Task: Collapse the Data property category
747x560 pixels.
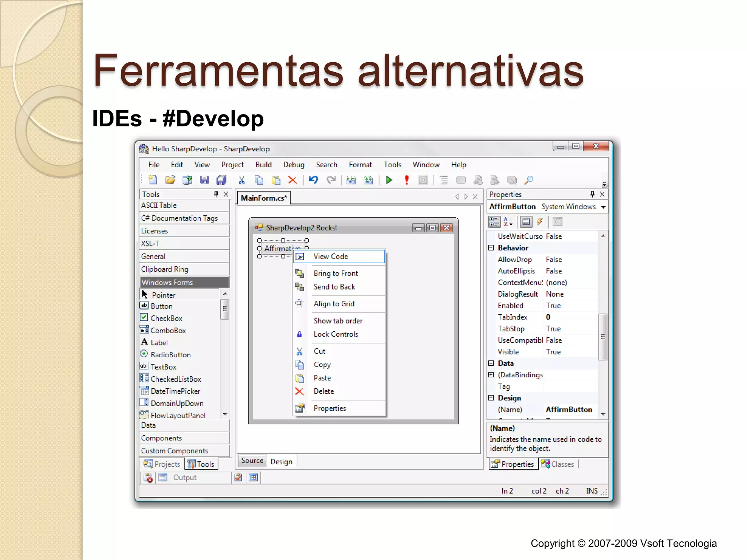Action: point(491,363)
